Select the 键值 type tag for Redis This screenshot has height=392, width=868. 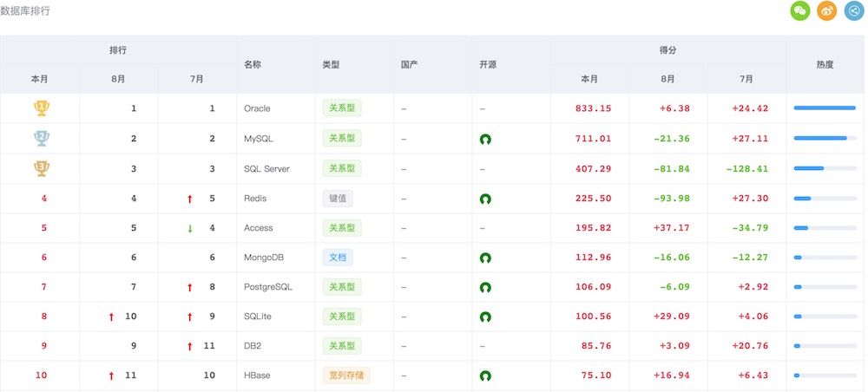coord(338,198)
